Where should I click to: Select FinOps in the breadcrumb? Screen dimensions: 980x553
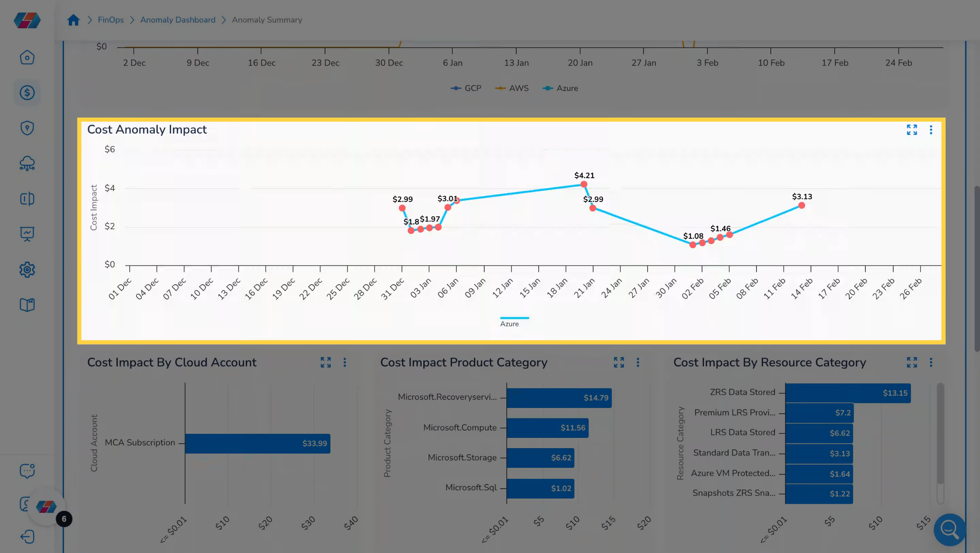click(111, 20)
